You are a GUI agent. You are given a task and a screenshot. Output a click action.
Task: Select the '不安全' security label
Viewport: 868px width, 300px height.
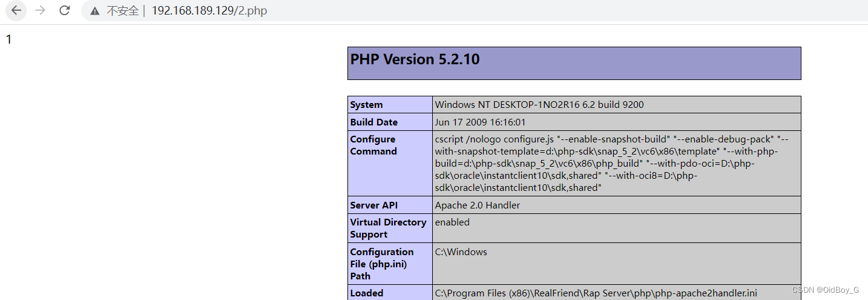tap(123, 11)
